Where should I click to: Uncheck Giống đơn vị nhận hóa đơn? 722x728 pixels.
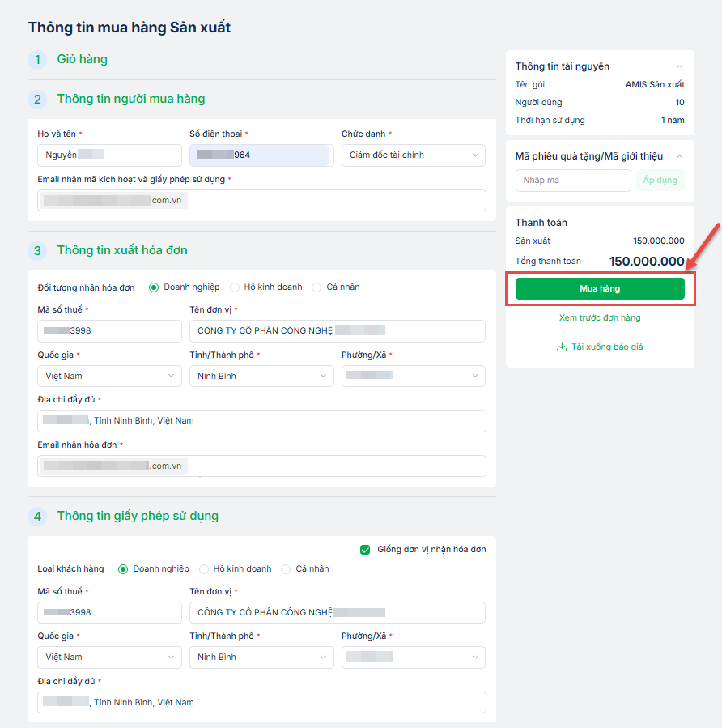(x=365, y=550)
